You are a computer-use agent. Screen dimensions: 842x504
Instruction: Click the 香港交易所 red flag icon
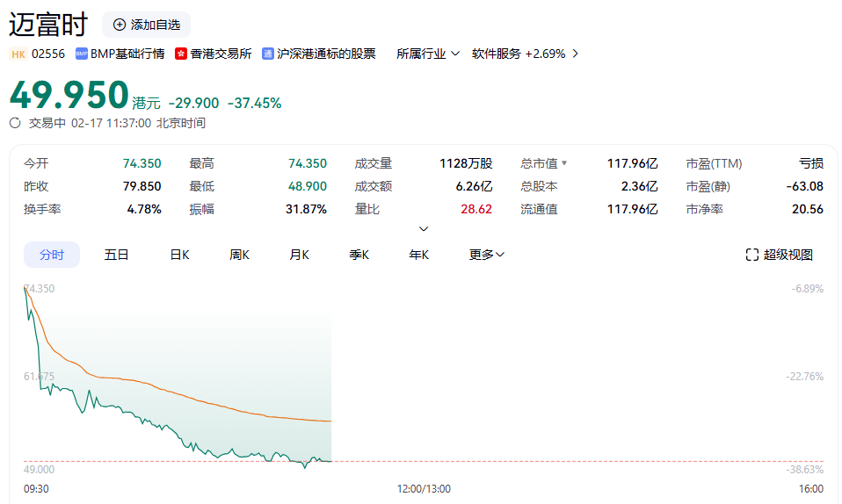click(181, 54)
